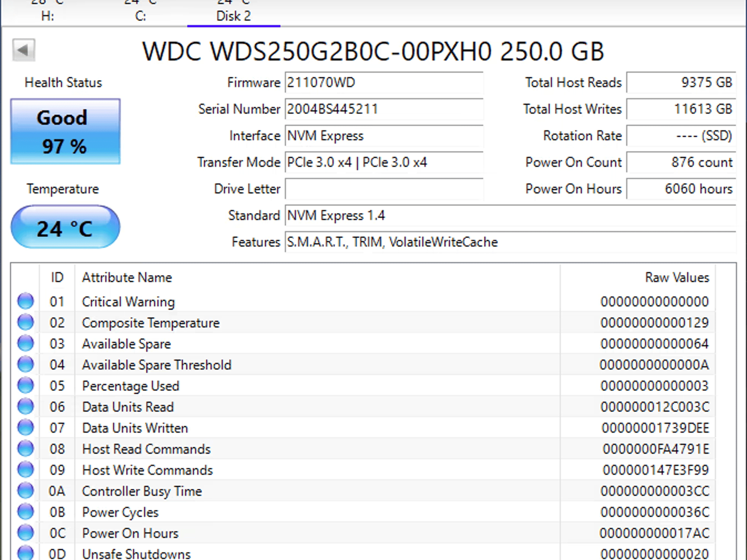Select the Composite Temperature attribute name
747x560 pixels.
pyautogui.click(x=151, y=323)
